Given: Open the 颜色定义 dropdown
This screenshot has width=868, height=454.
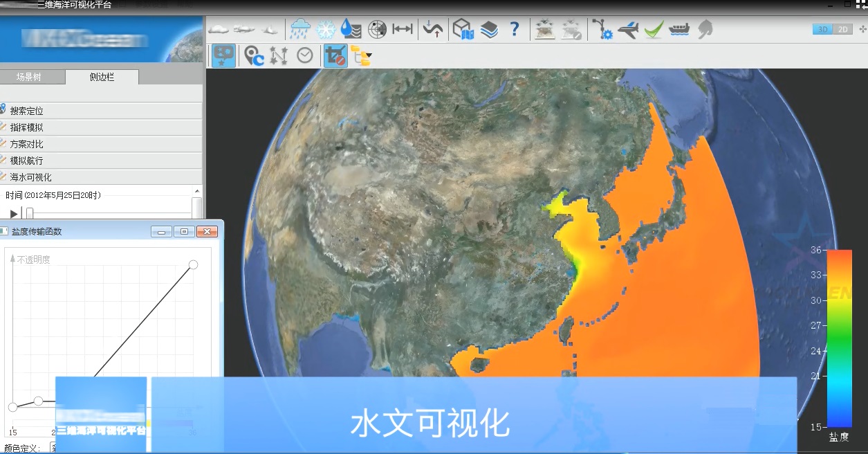Looking at the screenshot, I should pos(53,448).
